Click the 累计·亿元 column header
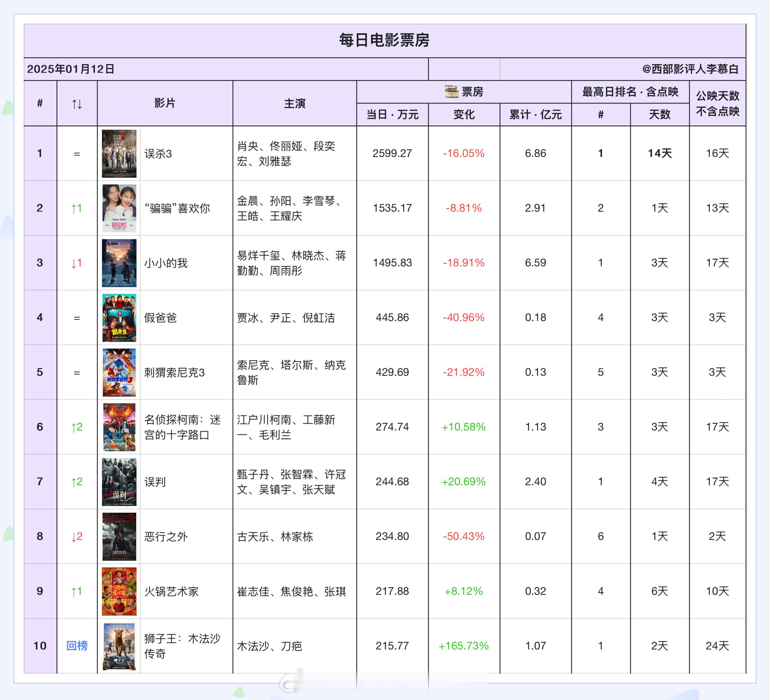 point(536,115)
